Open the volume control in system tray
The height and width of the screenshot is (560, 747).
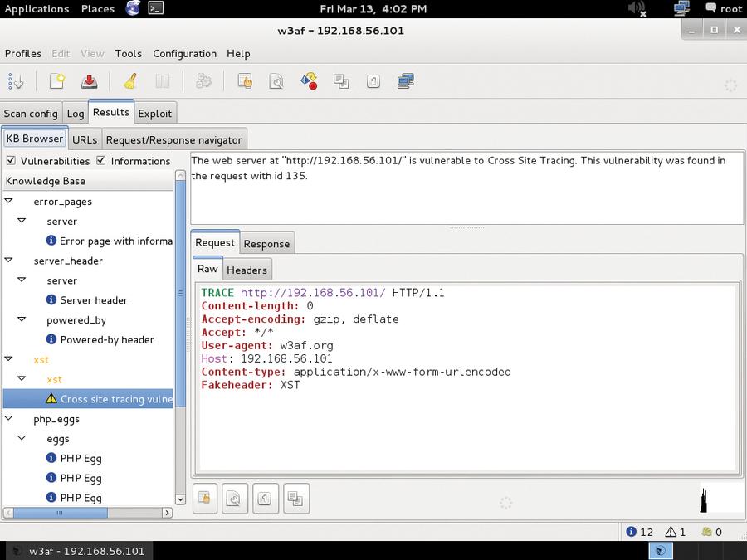[x=637, y=8]
